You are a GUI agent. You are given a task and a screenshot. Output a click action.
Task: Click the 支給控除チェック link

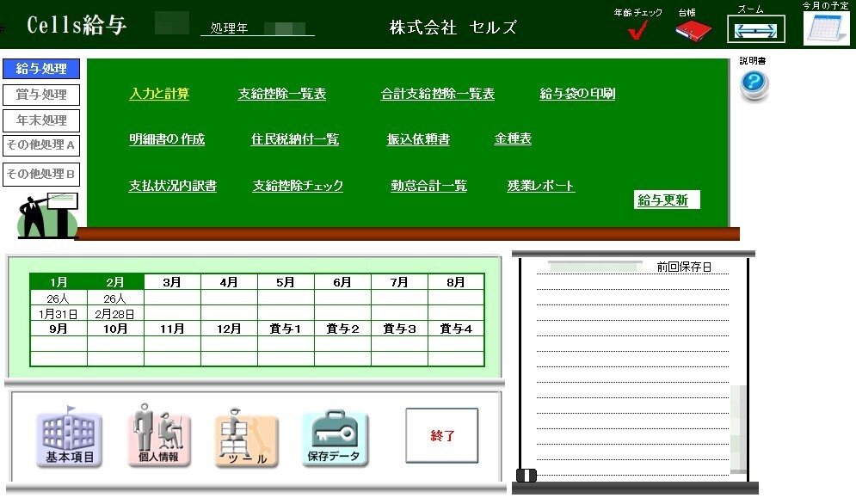(298, 186)
